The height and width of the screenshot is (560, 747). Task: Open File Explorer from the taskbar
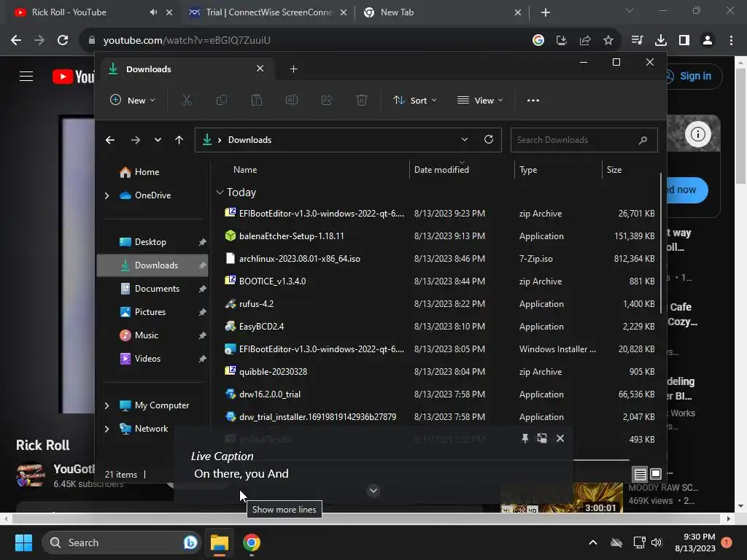pos(220,542)
